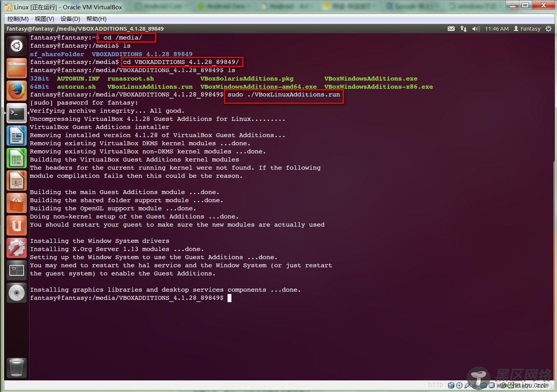The image size is (557, 392).
Task: Open the power session gear menu
Action: click(x=548, y=29)
